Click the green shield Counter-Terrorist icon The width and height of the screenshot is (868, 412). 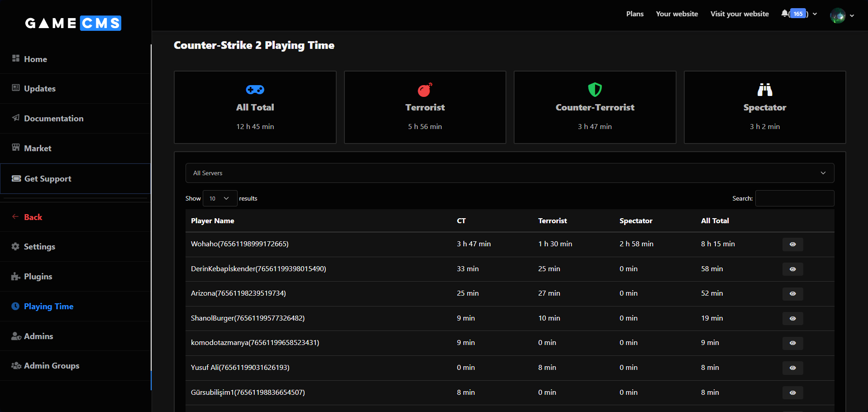595,90
